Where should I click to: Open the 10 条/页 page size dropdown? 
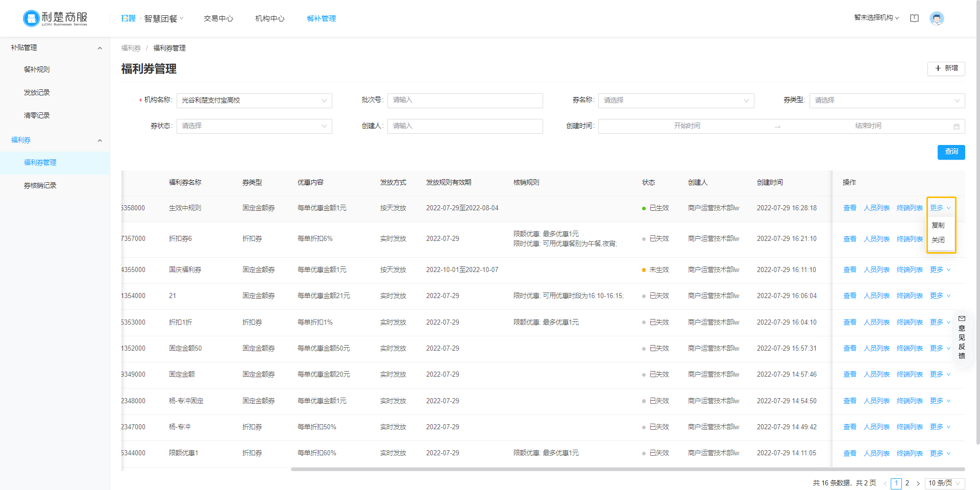(944, 483)
